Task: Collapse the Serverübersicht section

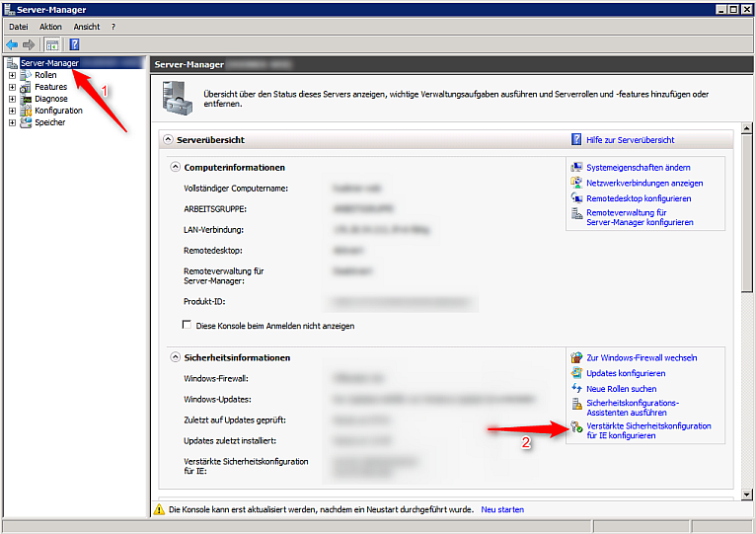Action: click(x=168, y=139)
